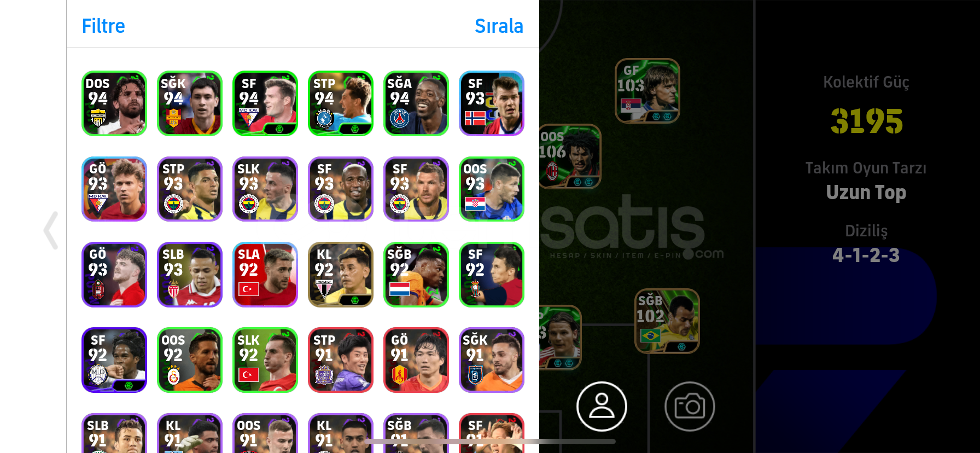Select the SĞA 94 PSG player card

(x=416, y=103)
